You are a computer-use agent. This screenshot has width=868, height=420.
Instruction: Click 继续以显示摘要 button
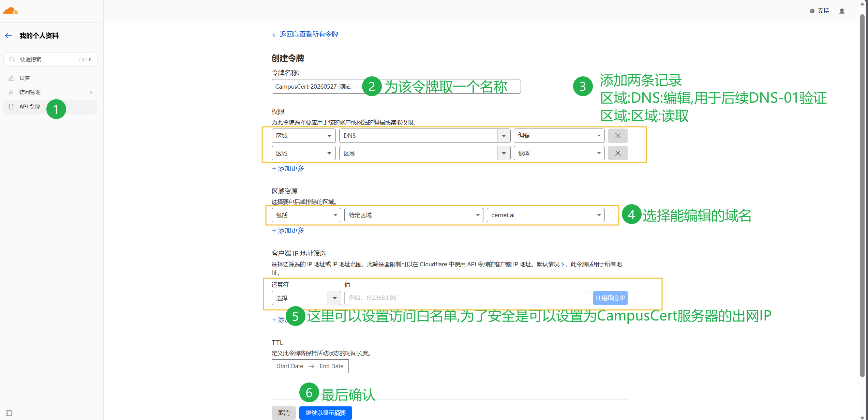pos(326,413)
